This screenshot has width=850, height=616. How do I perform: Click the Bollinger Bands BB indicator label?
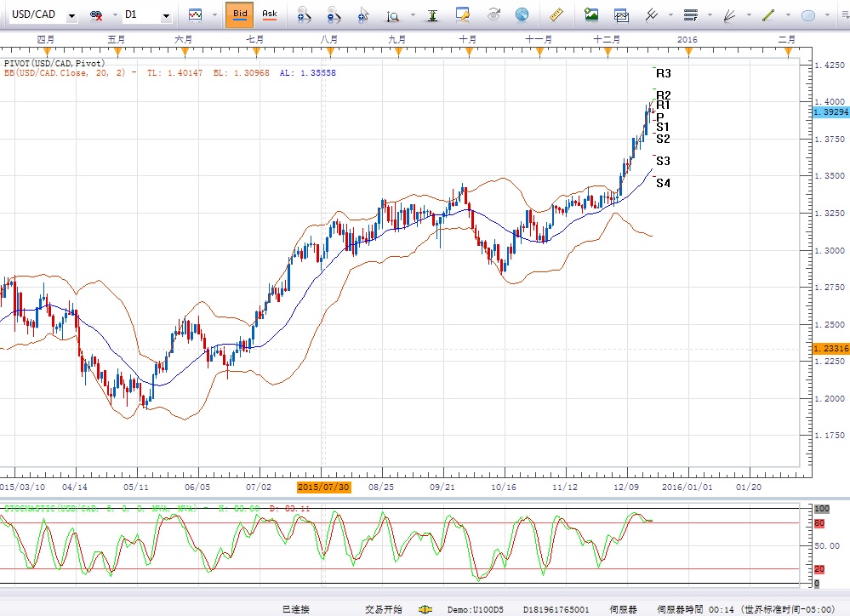coord(68,73)
